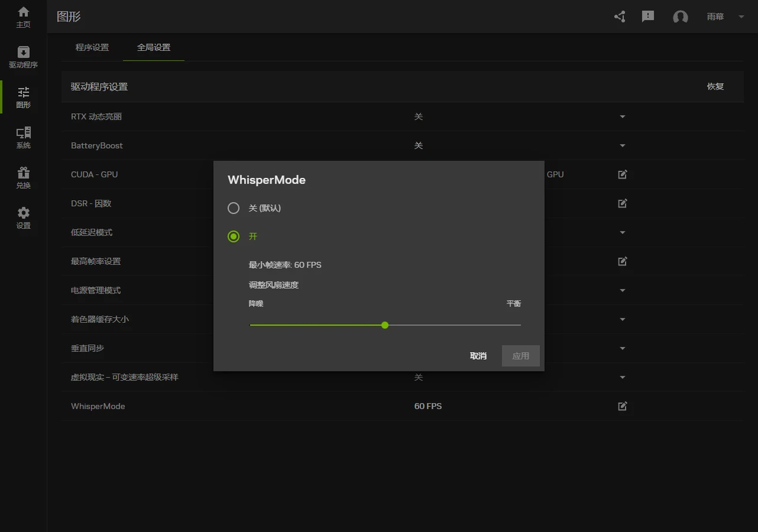Expand the BatteryBoost dropdown

coord(622,146)
